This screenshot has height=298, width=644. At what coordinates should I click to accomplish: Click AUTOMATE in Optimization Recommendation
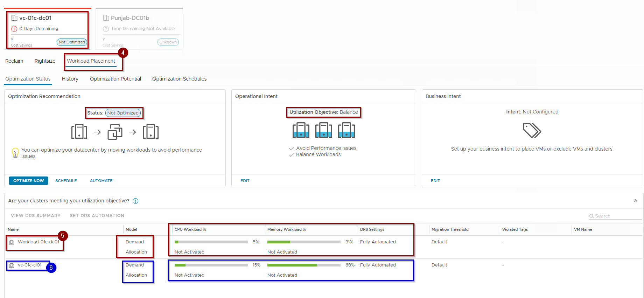tap(101, 181)
